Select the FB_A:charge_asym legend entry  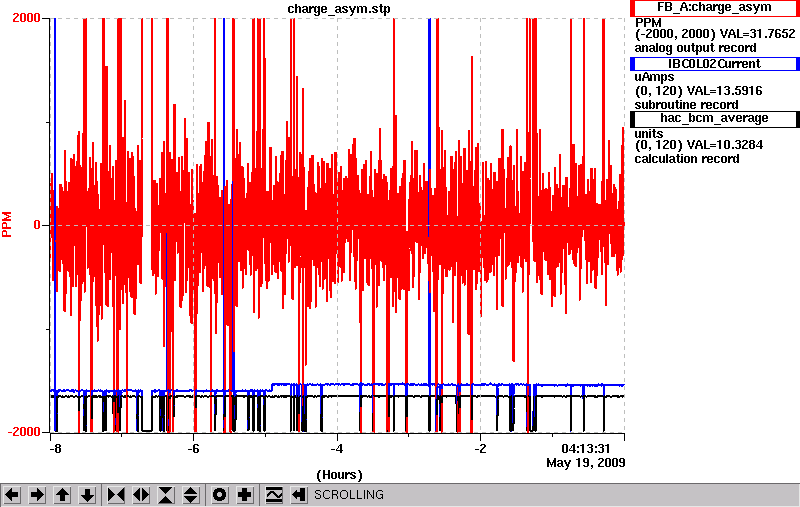tap(714, 8)
